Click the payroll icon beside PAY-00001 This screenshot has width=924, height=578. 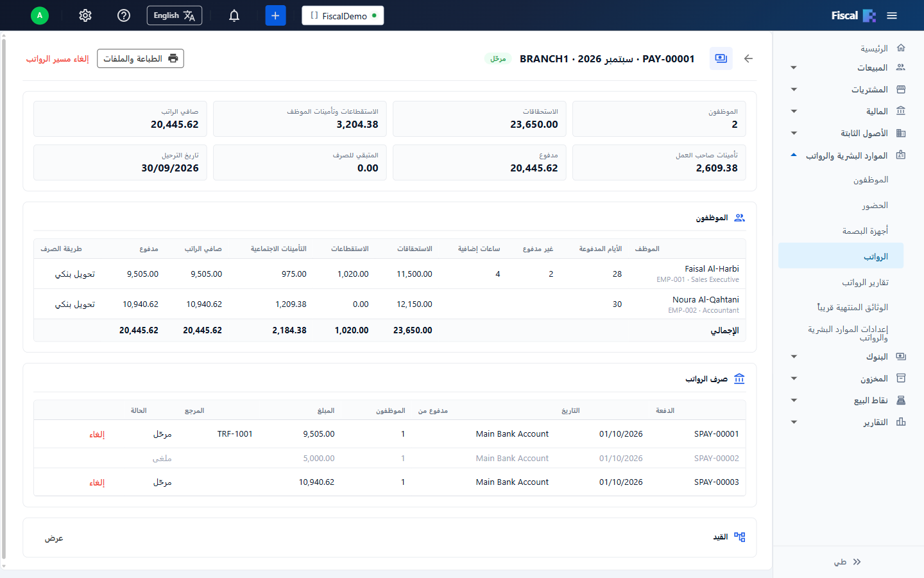(721, 58)
